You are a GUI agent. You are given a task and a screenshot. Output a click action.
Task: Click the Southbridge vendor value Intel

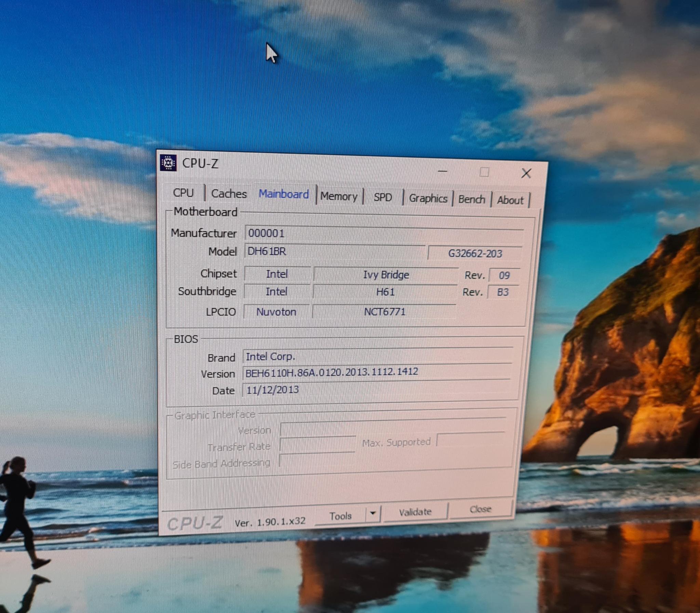[276, 291]
